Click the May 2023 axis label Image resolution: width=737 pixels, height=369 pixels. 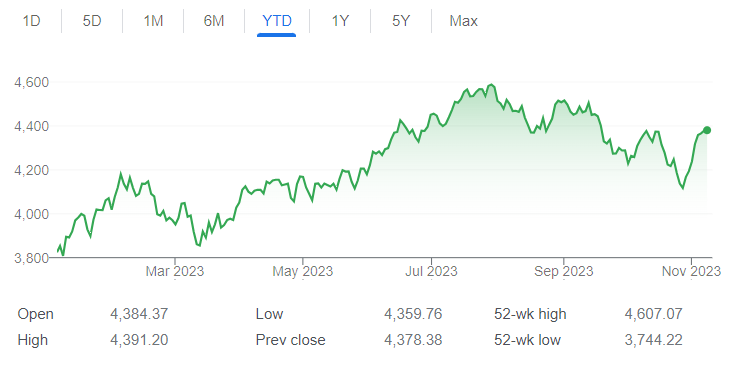(303, 271)
